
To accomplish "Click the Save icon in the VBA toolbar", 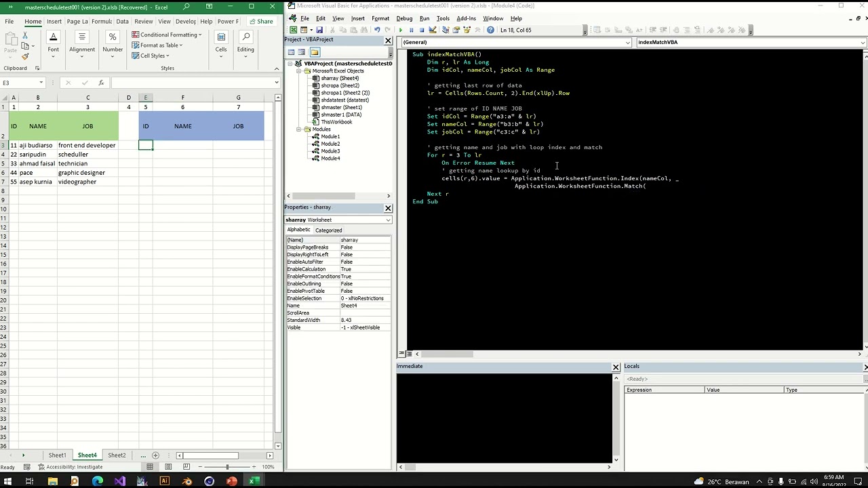I will [319, 30].
